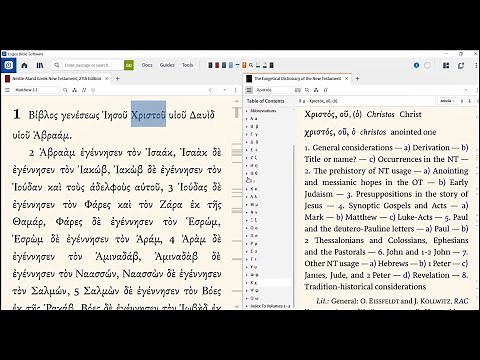Open the Docs menu
Image resolution: width=480 pixels, height=360 pixels.
147,65
